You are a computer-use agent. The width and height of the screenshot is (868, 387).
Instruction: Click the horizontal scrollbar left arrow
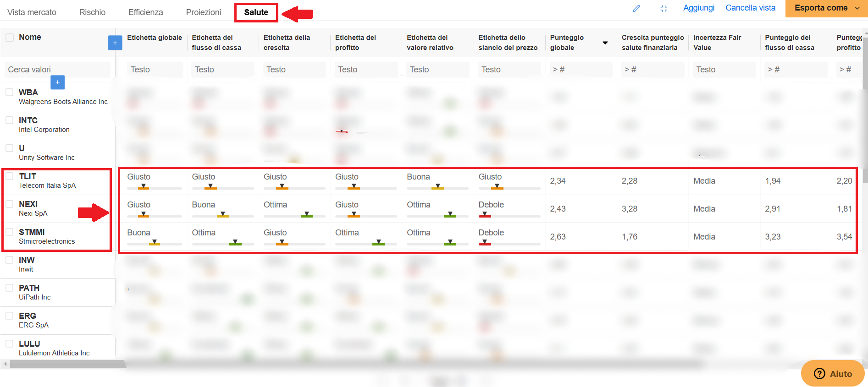5,364
